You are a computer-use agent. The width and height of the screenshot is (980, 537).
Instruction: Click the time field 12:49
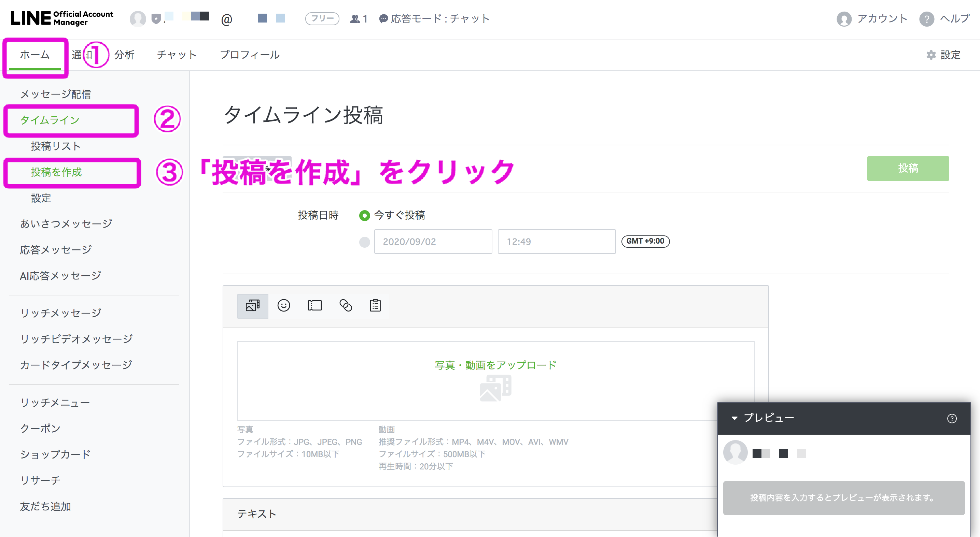point(557,242)
